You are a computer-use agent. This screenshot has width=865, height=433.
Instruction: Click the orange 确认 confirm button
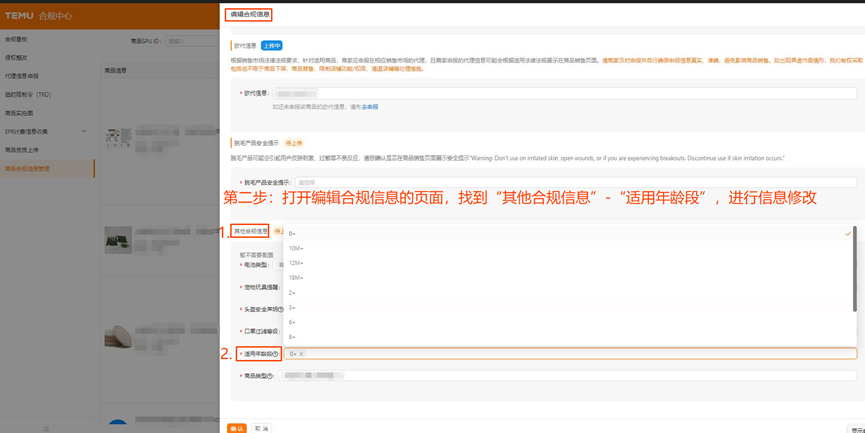(237, 428)
